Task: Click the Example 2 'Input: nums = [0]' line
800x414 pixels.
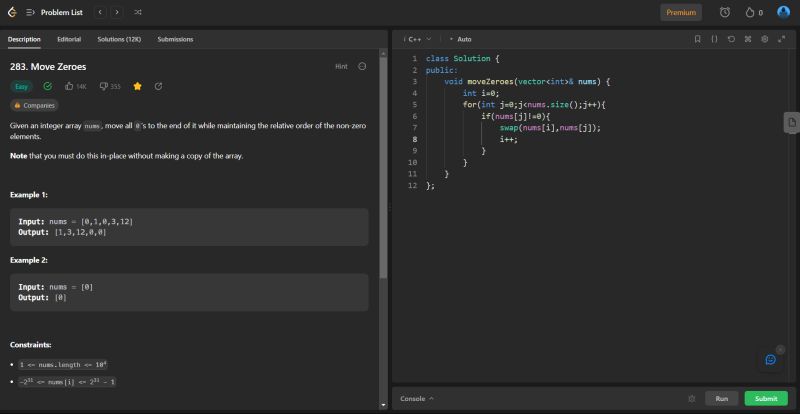Action: 56,287
